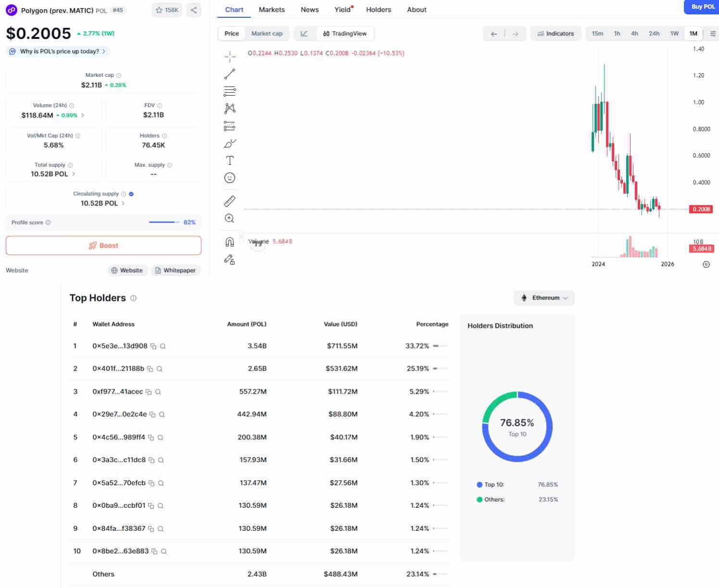Viewport: 719px width, 588px height.
Task: Toggle lock all drawings tool
Action: (x=230, y=260)
